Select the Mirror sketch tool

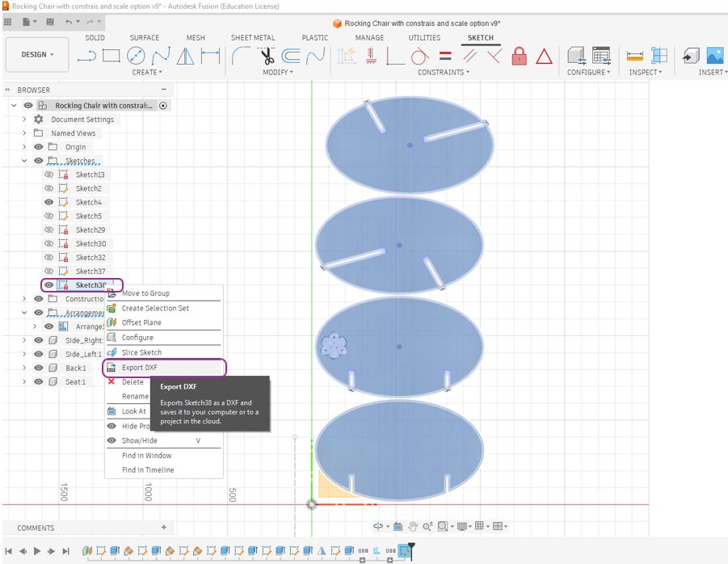185,57
